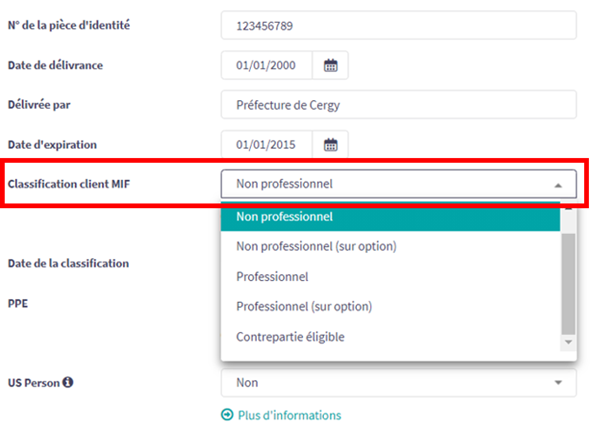Image resolution: width=605 pixels, height=441 pixels.
Task: Click the caret in Classification client MIF field
Action: pyautogui.click(x=557, y=185)
